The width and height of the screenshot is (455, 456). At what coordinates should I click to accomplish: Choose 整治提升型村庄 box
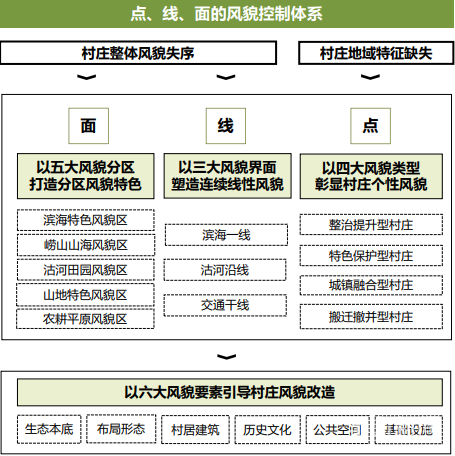click(371, 225)
